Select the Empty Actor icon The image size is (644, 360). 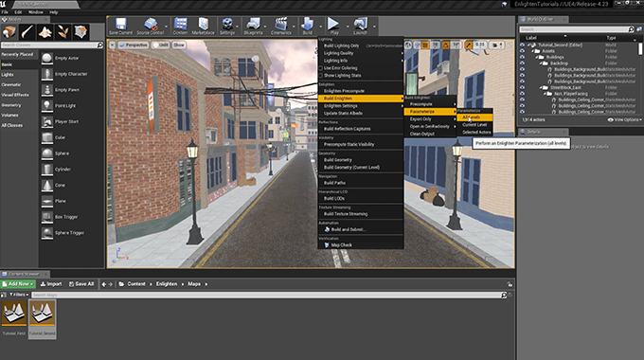click(x=47, y=58)
